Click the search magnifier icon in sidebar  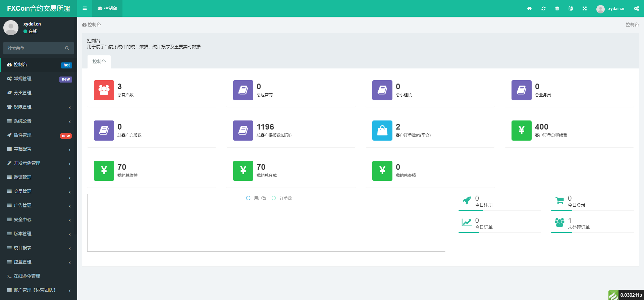tap(67, 48)
